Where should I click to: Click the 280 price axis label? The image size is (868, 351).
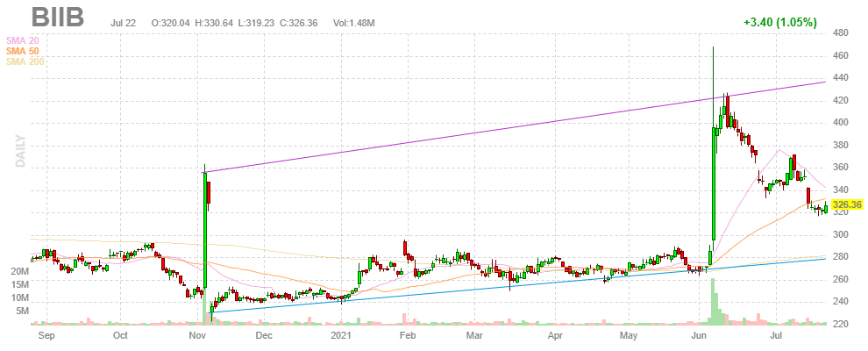pos(841,257)
